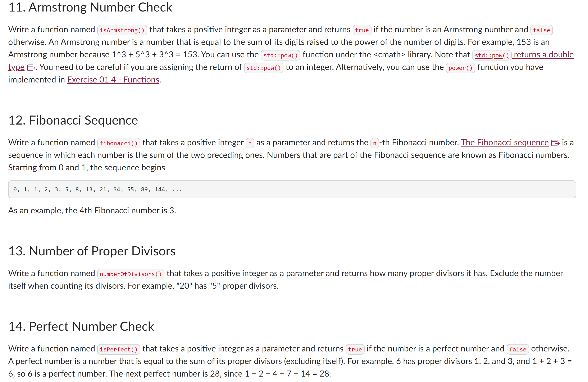The image size is (588, 382).
Task: Click the '12. Fibonacci Sequence' heading
Action: pyautogui.click(x=73, y=120)
